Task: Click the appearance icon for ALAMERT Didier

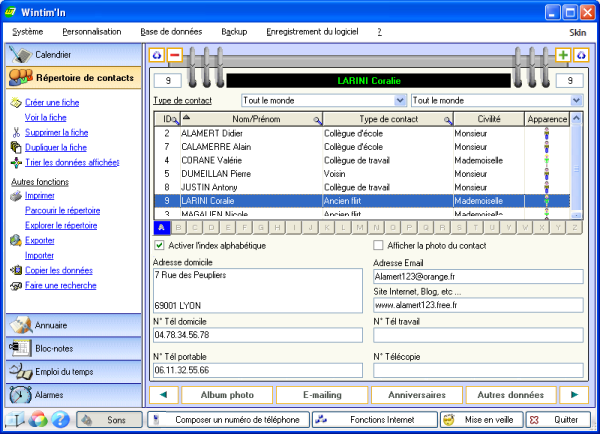Action: pos(546,134)
